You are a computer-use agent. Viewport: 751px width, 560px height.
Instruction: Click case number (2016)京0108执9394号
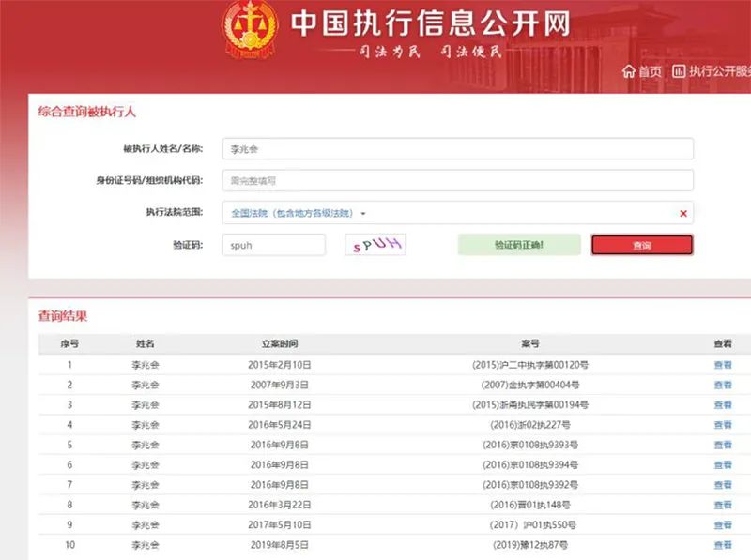pyautogui.click(x=530, y=464)
